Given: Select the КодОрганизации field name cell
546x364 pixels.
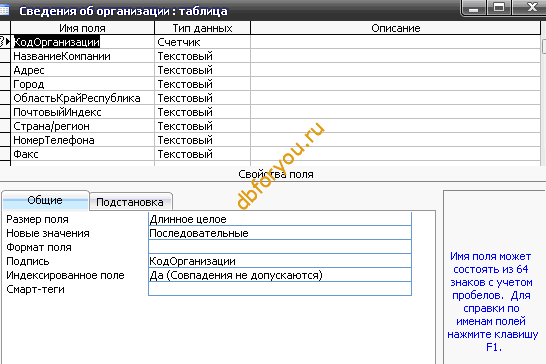Looking at the screenshot, I should coord(83,42).
